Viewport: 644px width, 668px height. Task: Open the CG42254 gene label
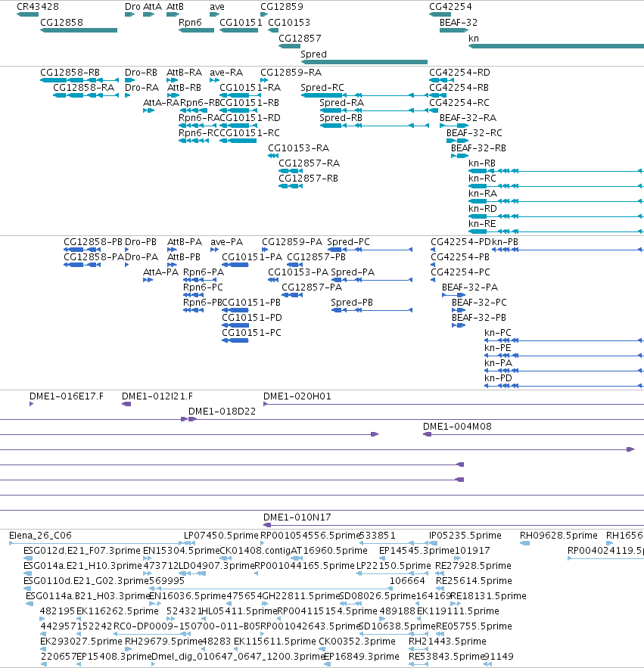point(450,7)
